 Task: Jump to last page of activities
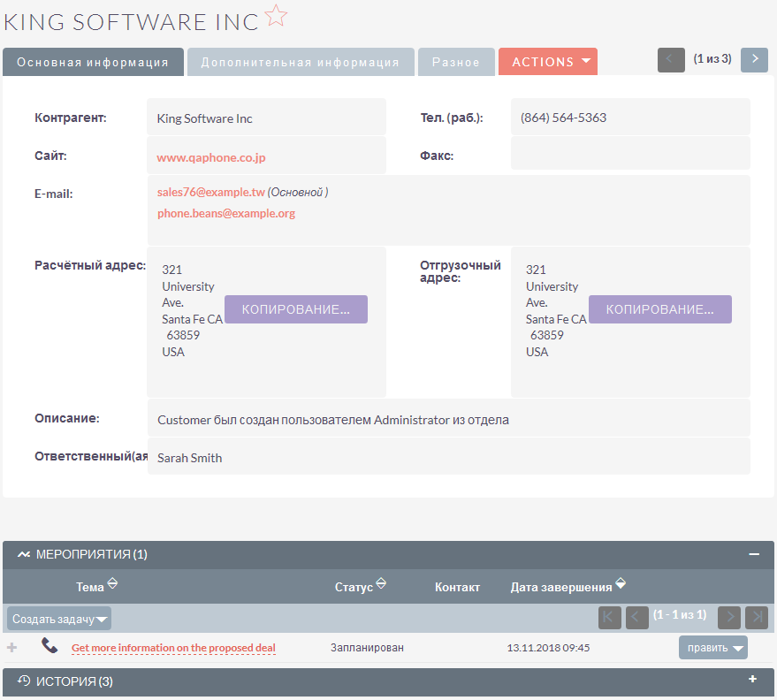756,617
